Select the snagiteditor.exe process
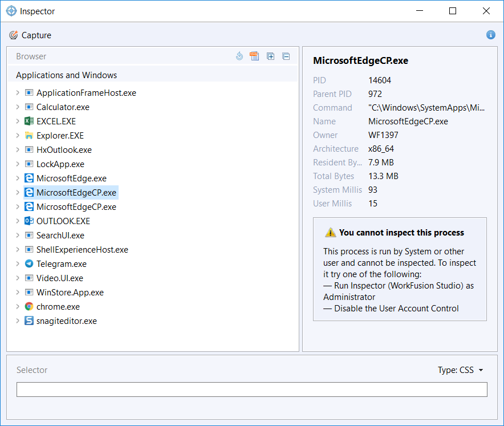The image size is (504, 426). [67, 321]
